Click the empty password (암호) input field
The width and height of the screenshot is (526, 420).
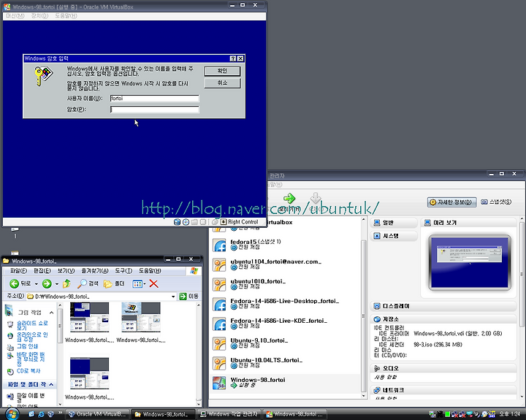(x=154, y=110)
